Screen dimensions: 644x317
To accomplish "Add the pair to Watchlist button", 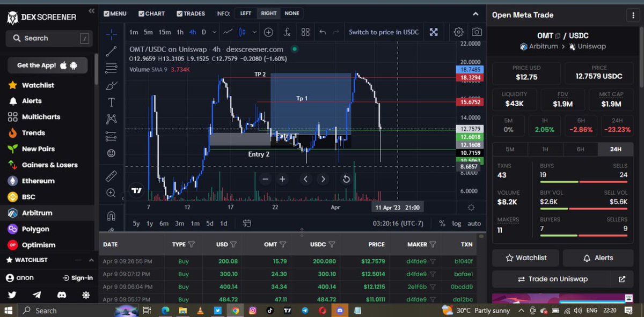I will click(526, 258).
